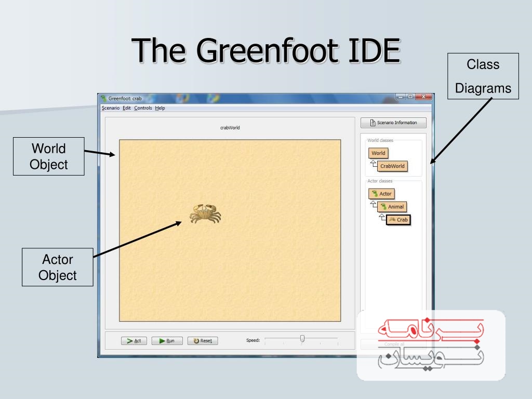Viewport: 532px width, 399px height.
Task: Open the Help menu
Action: point(160,108)
